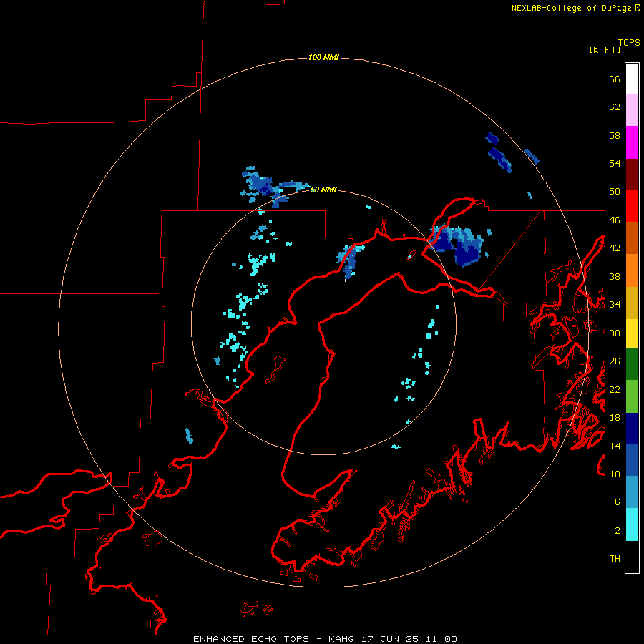Click the cyan 10 kft legend swatch
Screen dimensions: 644x644
(x=632, y=525)
